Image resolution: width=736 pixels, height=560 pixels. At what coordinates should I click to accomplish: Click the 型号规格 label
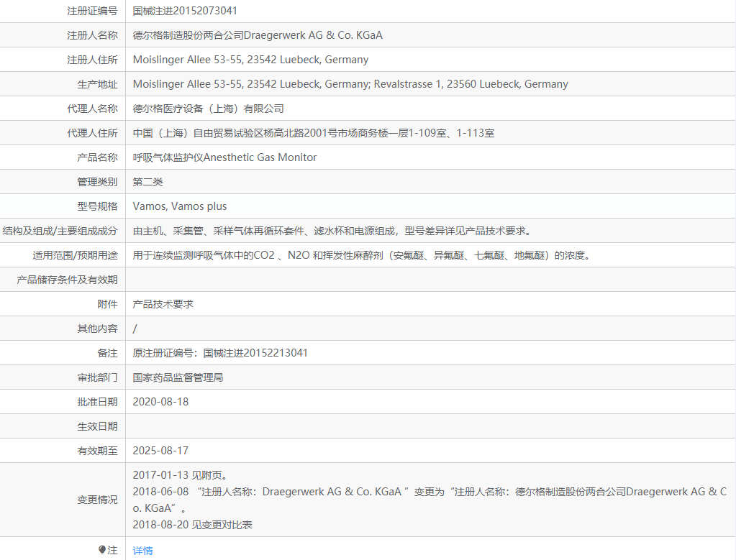click(x=98, y=206)
